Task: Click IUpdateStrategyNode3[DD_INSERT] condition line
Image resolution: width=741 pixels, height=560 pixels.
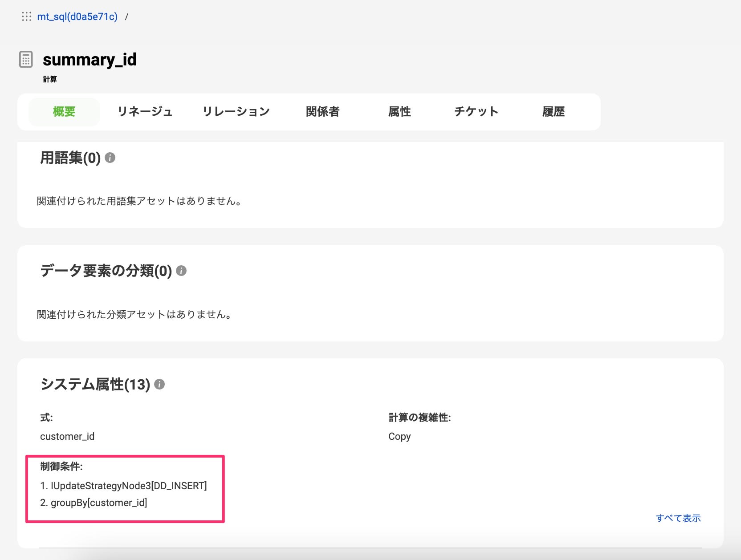Action: (x=123, y=486)
